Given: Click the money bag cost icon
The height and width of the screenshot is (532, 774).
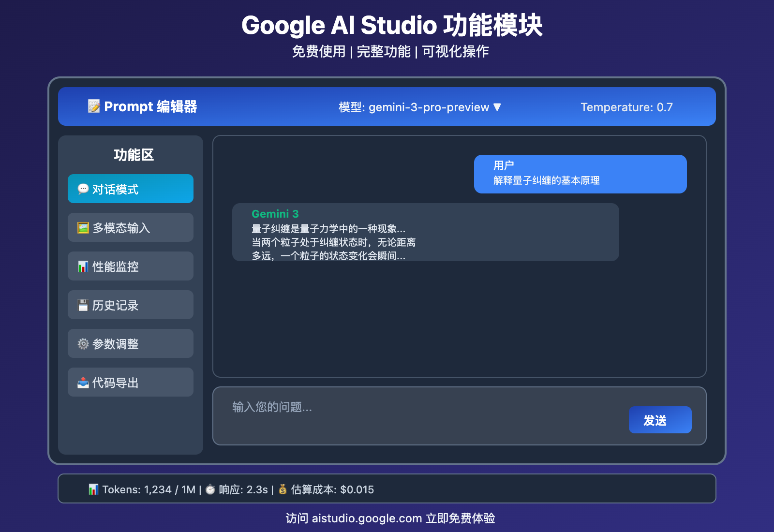Looking at the screenshot, I should pyautogui.click(x=283, y=489).
